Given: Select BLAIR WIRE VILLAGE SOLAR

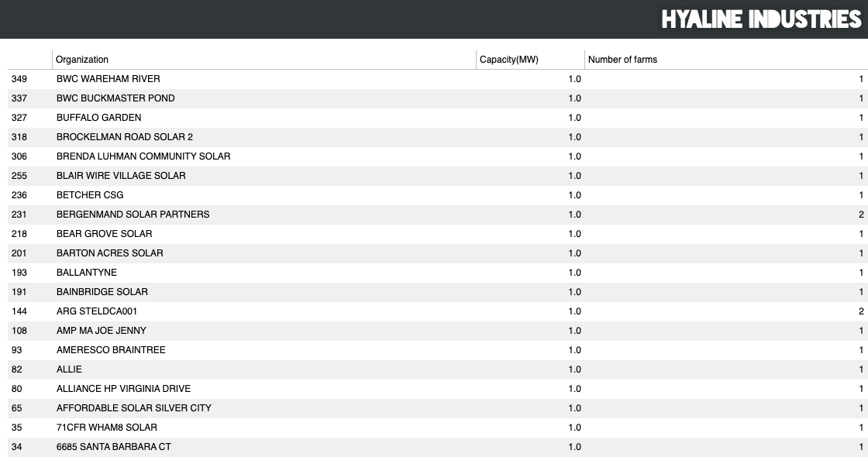Looking at the screenshot, I should 437,176.
